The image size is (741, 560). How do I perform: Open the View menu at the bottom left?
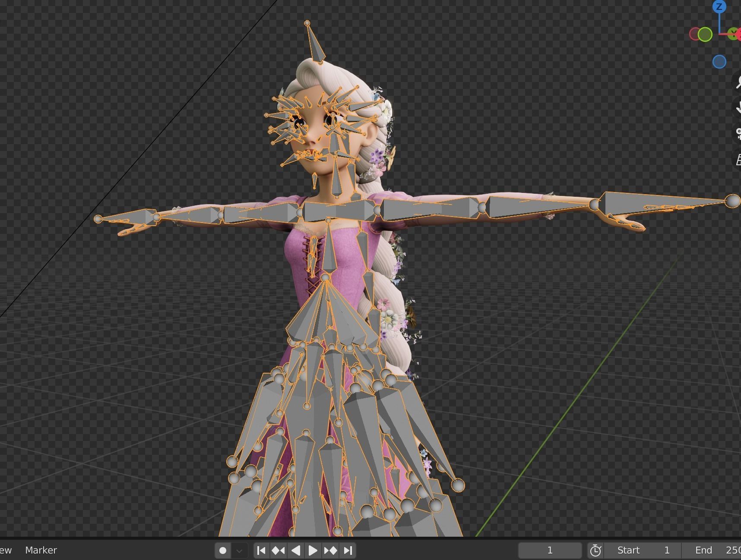click(x=5, y=550)
